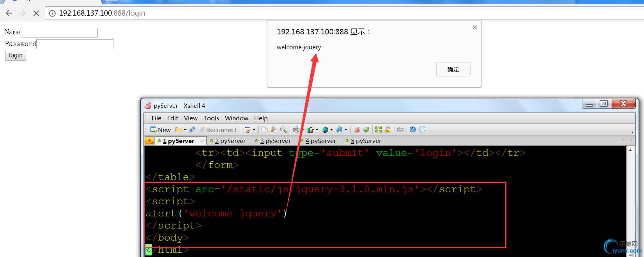644x257 pixels.
Task: Click the connect/disconnect plug icon
Action: pos(193,130)
